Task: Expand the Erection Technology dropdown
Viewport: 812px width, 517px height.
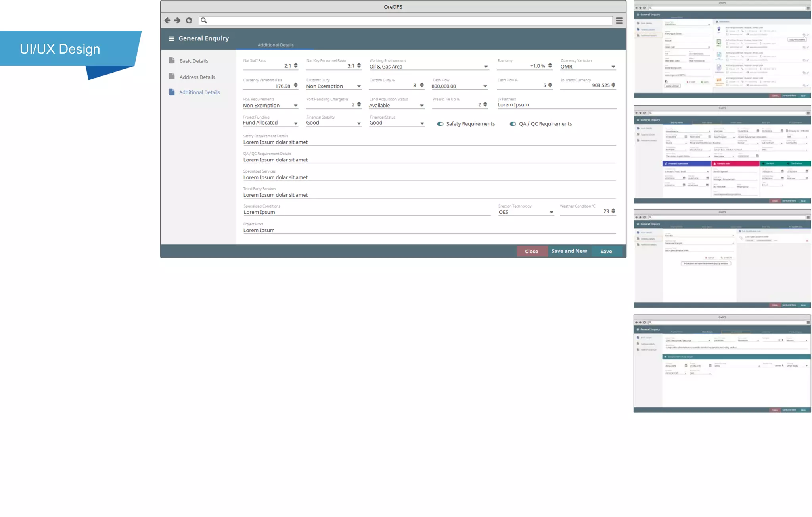Action: coord(551,212)
